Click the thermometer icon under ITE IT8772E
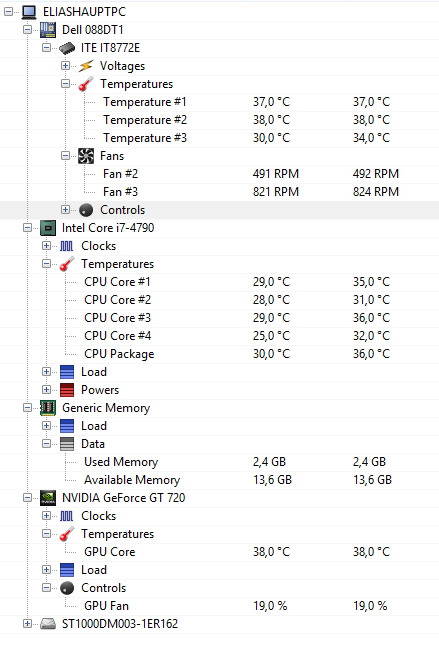Viewport: 439px width, 654px height. coord(86,84)
